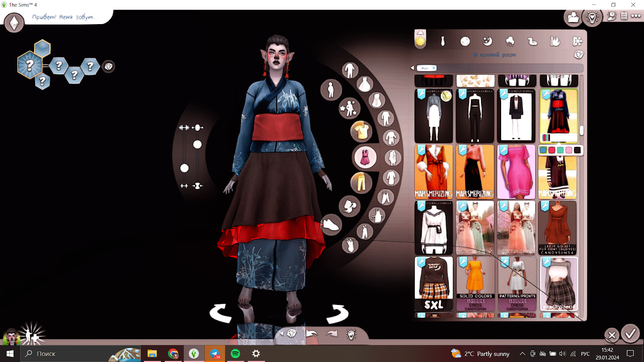The image size is (644, 362).
Task: Filter by swimsuit leotard subcategory at ring bottom
Action: point(350,245)
